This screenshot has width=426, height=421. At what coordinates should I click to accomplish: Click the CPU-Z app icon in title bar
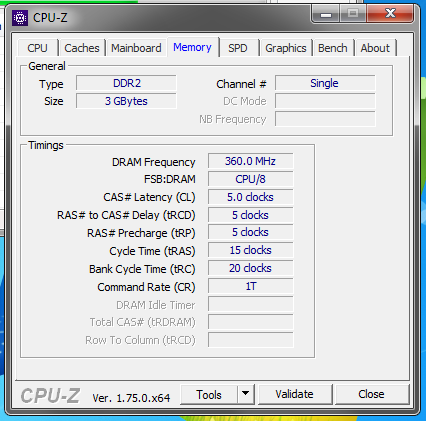coord(20,18)
